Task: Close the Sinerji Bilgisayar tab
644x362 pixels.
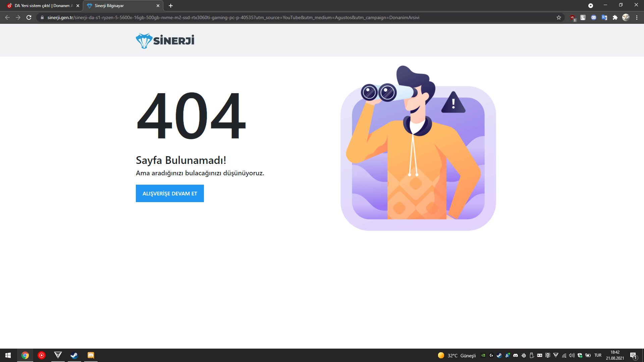Action: pos(158,6)
